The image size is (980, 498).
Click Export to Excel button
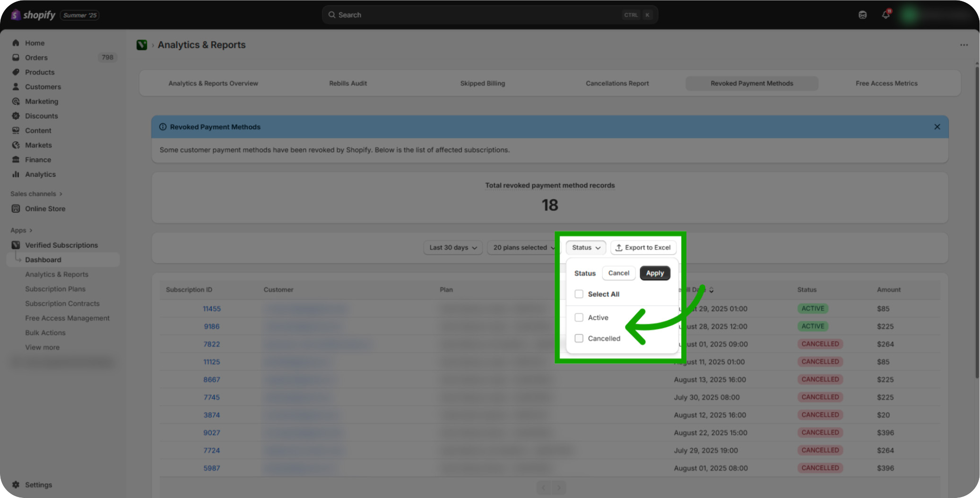click(643, 248)
